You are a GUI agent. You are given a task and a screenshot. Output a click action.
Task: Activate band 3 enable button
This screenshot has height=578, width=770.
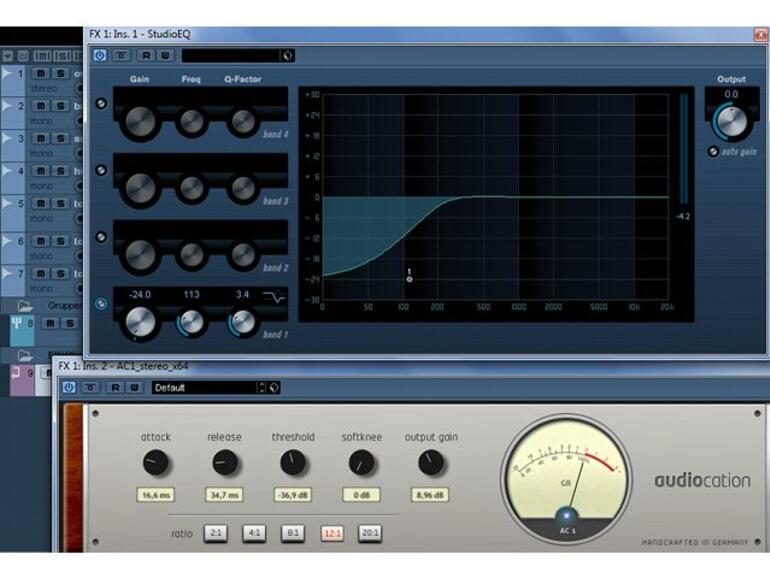click(101, 170)
